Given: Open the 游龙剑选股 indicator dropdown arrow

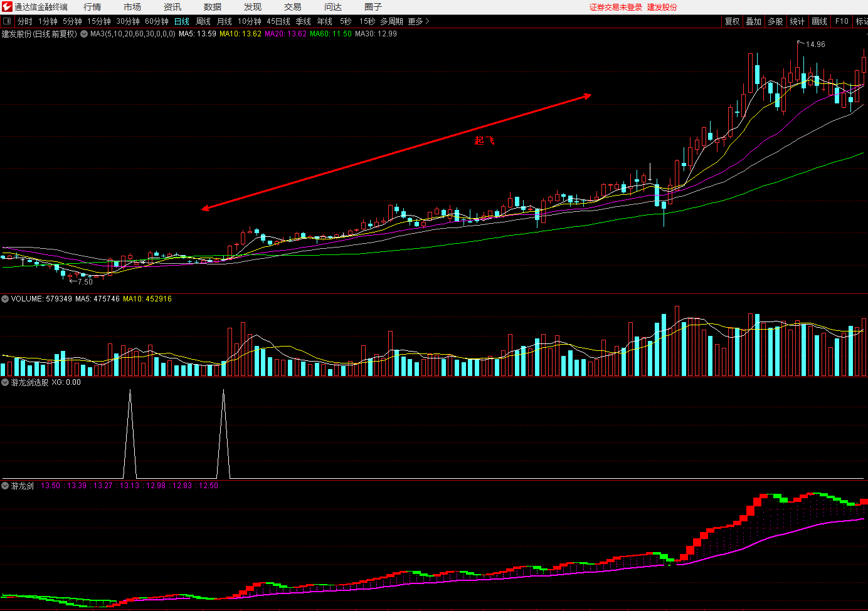Looking at the screenshot, I should 5,382.
